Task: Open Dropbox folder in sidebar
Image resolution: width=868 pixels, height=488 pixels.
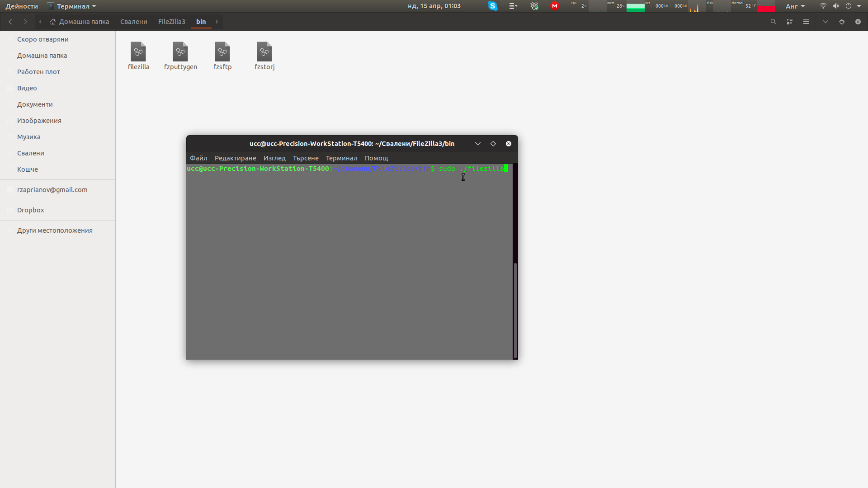Action: point(30,209)
